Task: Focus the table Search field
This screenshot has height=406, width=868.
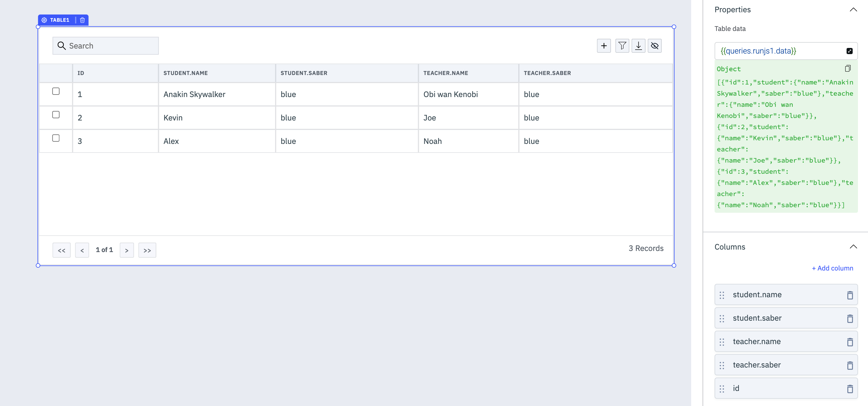Action: (x=111, y=46)
